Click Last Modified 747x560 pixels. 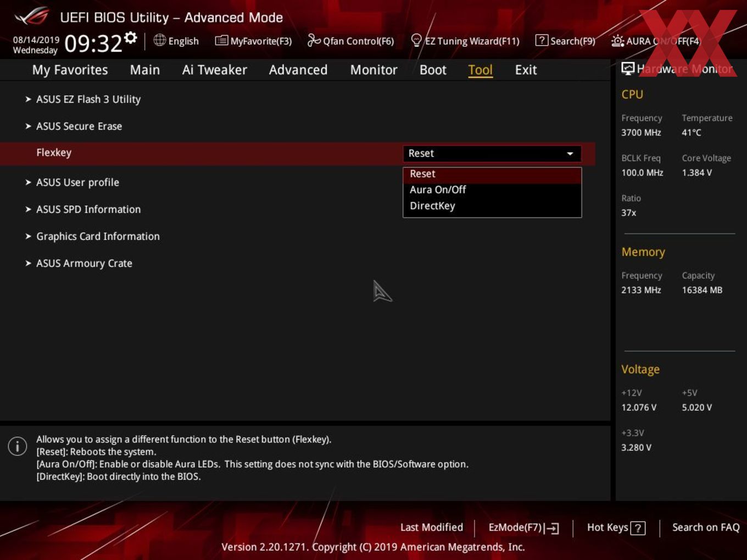tap(432, 528)
